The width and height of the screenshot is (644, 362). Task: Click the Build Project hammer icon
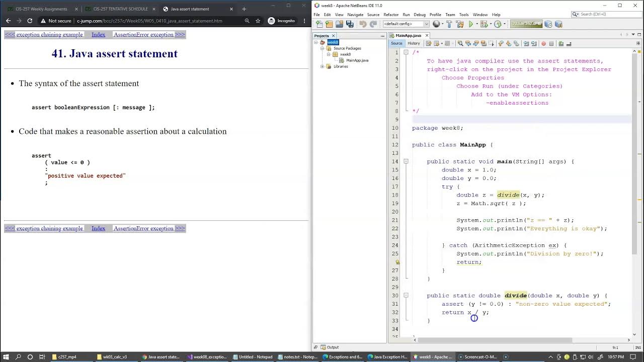(450, 24)
